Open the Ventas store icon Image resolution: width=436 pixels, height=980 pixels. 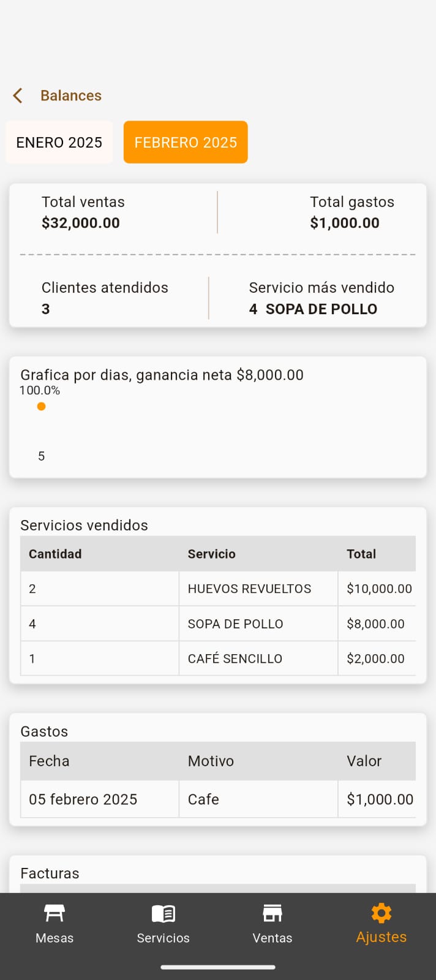pos(272,913)
